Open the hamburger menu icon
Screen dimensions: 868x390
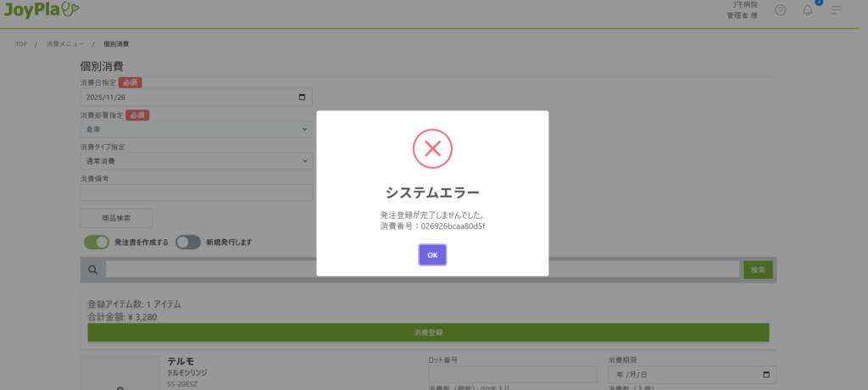point(837,10)
